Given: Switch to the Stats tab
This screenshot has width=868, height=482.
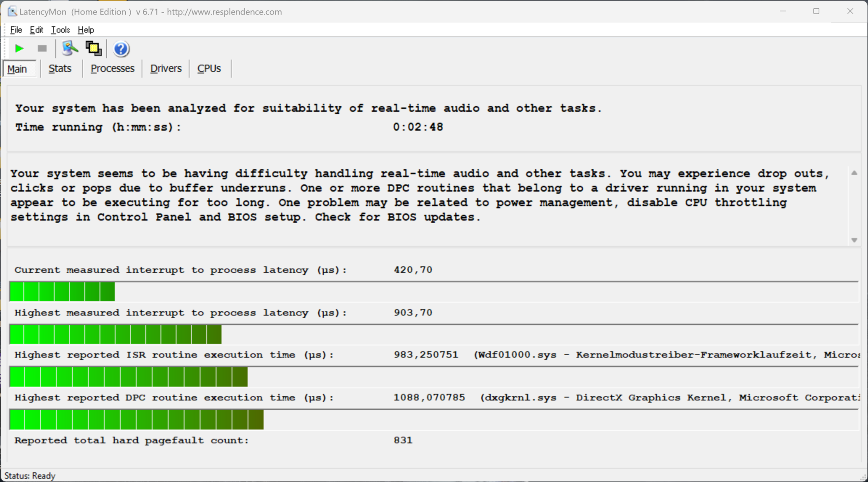Looking at the screenshot, I should tap(60, 69).
